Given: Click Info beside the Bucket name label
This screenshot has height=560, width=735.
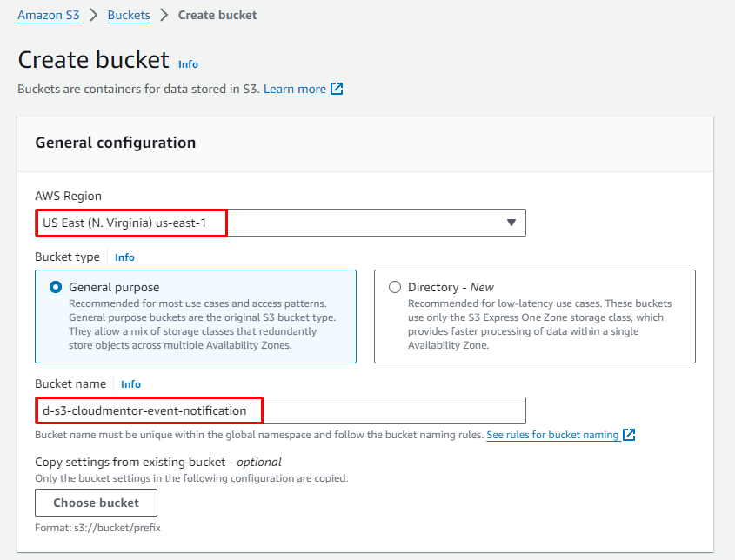Looking at the screenshot, I should tap(130, 384).
